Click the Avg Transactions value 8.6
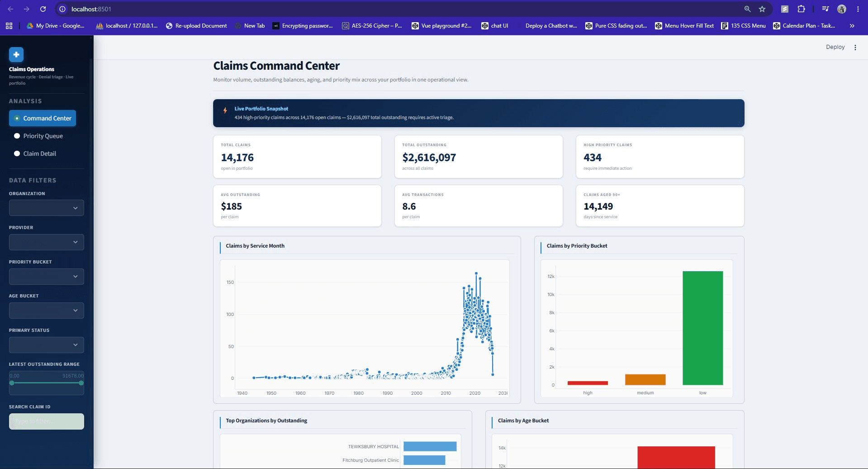Image resolution: width=868 pixels, height=469 pixels. [409, 206]
